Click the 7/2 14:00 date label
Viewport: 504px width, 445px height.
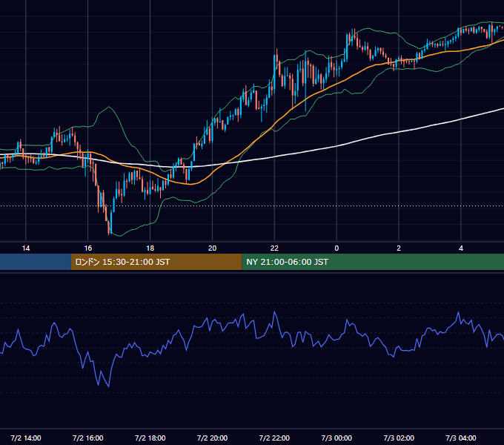click(x=26, y=438)
